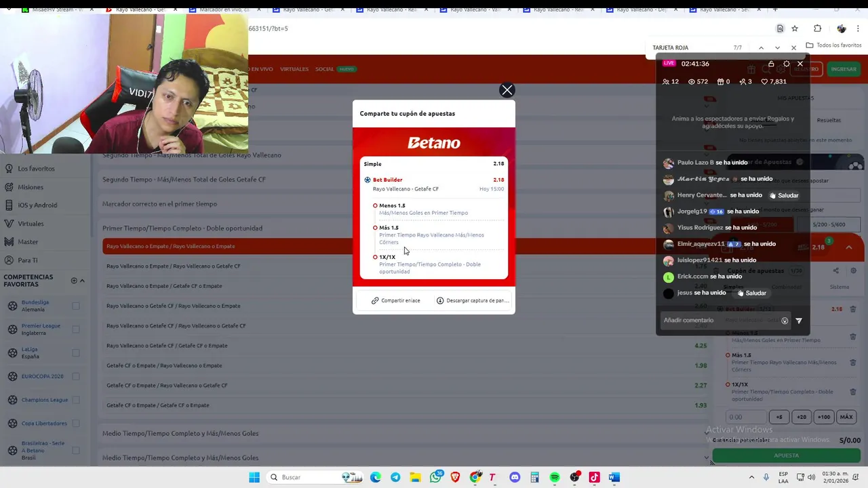Select Getafe CF o Empate / Rayo Vallecano o Getafe CF
The image size is (868, 488).
click(x=406, y=386)
